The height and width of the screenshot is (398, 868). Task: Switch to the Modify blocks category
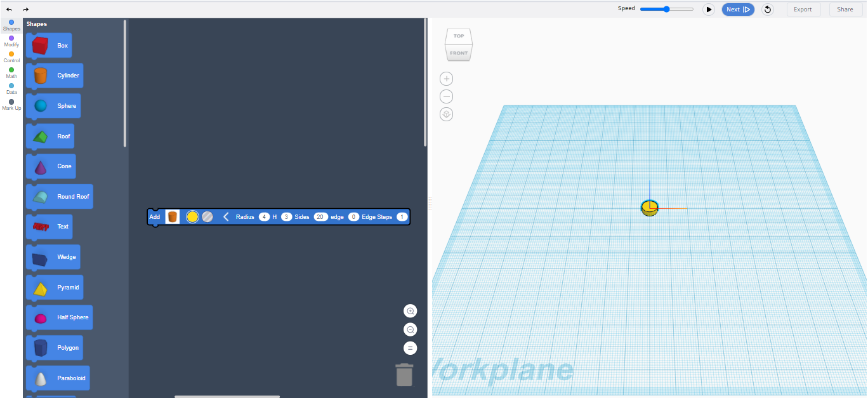pyautogui.click(x=11, y=40)
